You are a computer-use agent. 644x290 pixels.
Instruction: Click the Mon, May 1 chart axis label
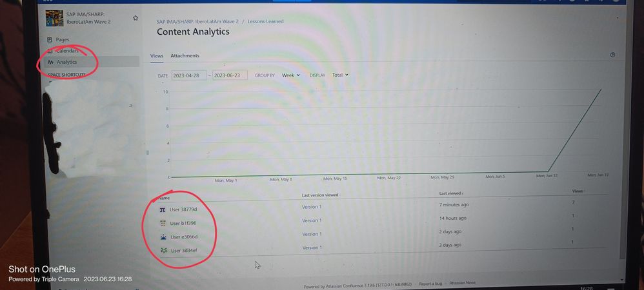point(226,180)
